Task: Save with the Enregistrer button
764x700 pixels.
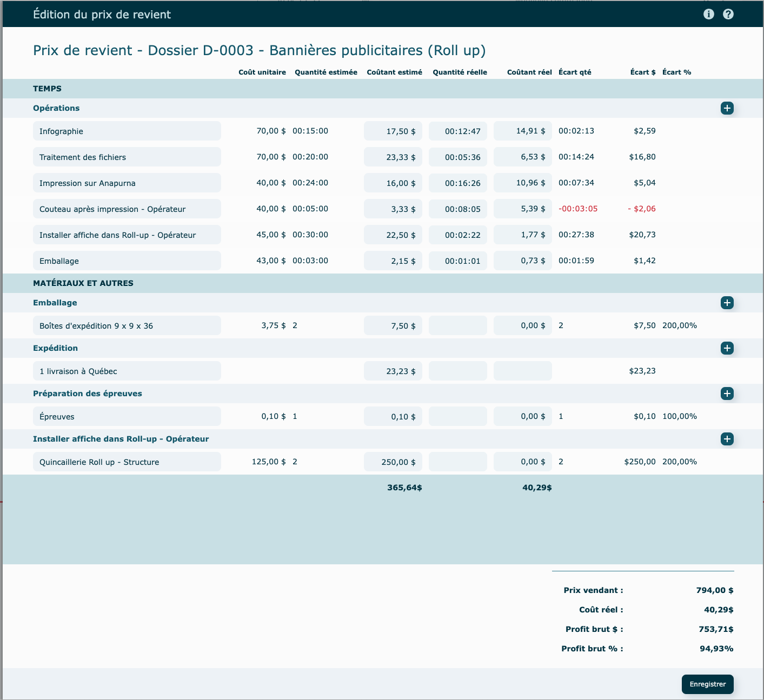Action: [x=707, y=684]
